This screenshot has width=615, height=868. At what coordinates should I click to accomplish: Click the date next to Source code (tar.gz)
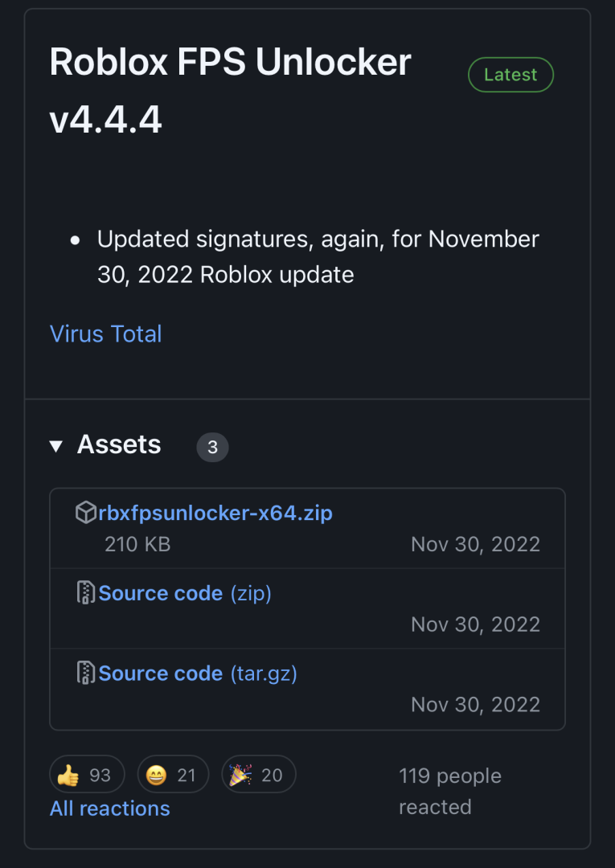pyautogui.click(x=475, y=705)
